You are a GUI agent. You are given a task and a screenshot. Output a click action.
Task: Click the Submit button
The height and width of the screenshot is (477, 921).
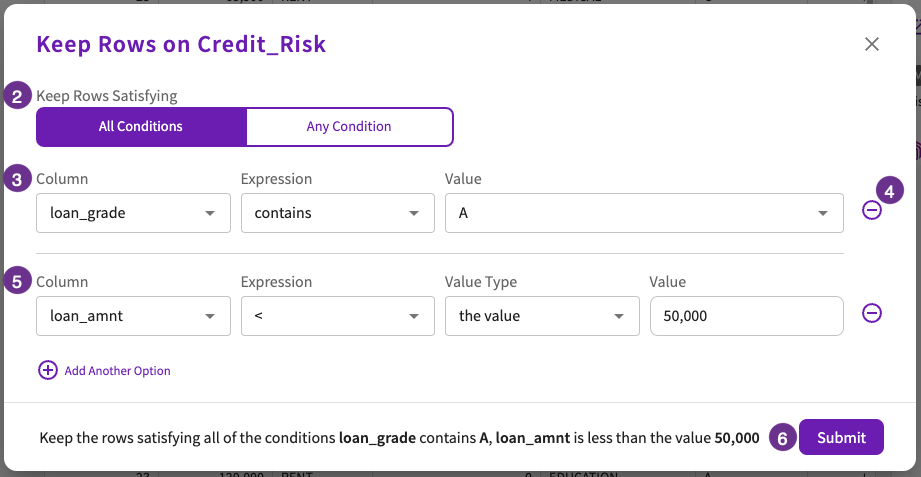(x=841, y=437)
